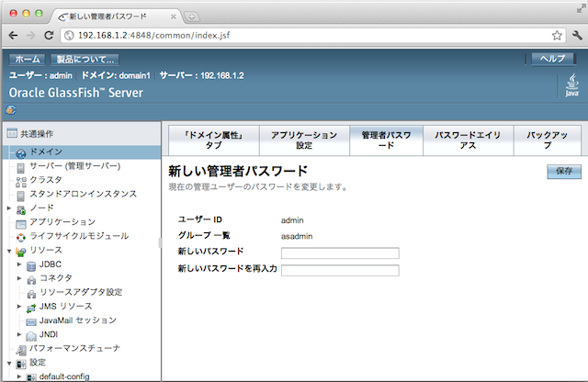Click the Java logo in the header
588x382 pixels.
point(570,90)
